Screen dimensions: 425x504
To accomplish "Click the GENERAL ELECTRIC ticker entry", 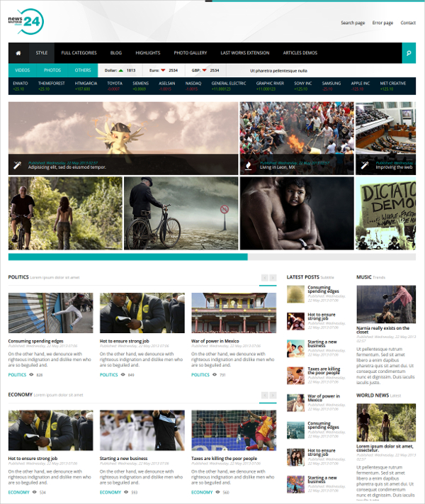I will click(x=228, y=86).
